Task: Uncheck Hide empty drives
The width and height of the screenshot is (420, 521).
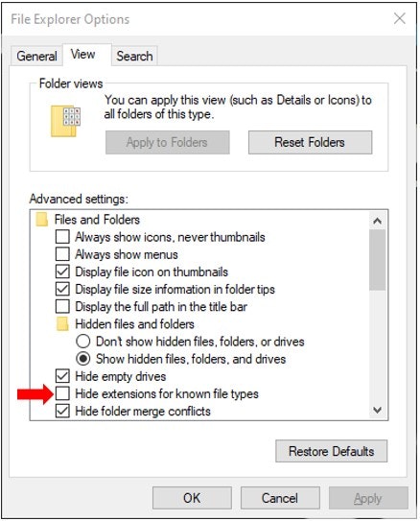Action: (62, 376)
